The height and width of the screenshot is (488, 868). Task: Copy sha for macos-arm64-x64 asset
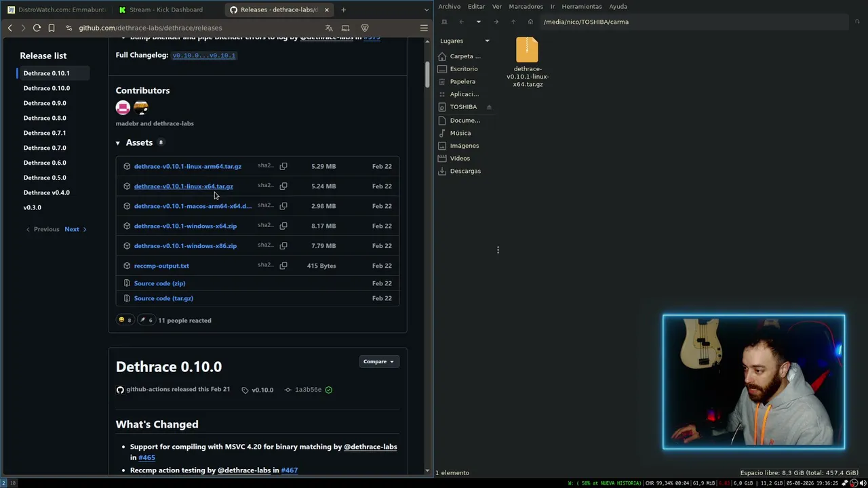point(283,205)
